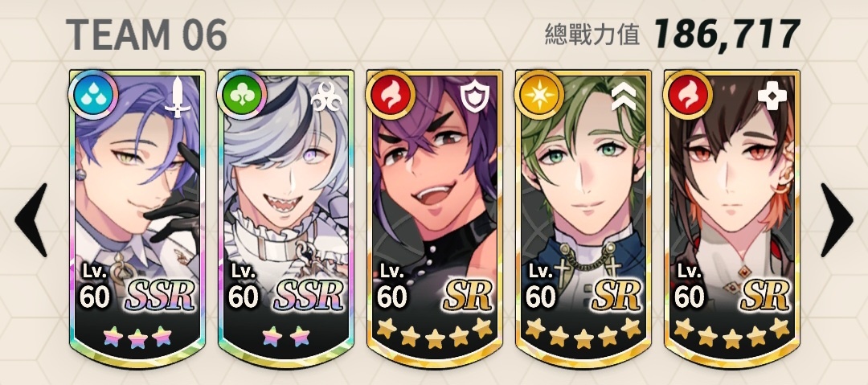Select the brown-haired SR character card
868x385 pixels.
(x=732, y=219)
